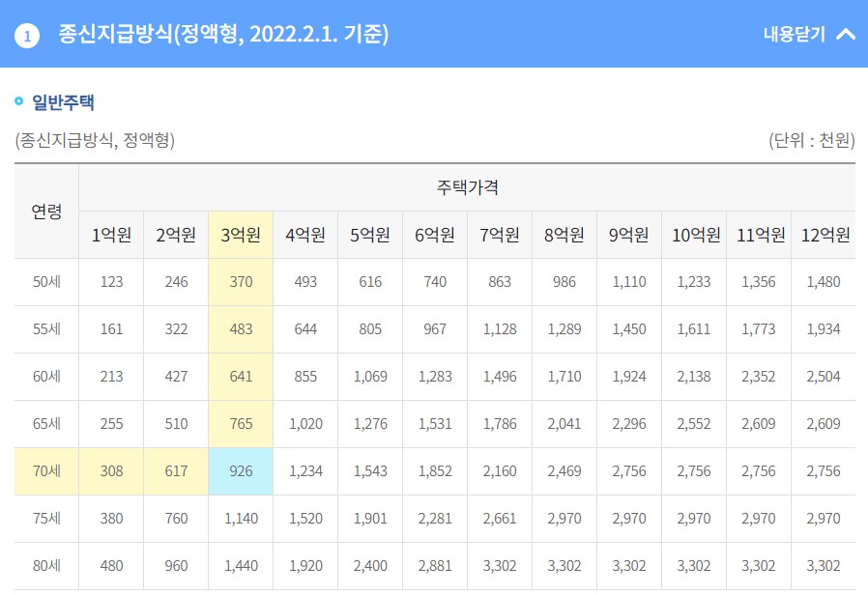This screenshot has height=595, width=868.
Task: Select the 8억원 column header
Action: tap(564, 235)
